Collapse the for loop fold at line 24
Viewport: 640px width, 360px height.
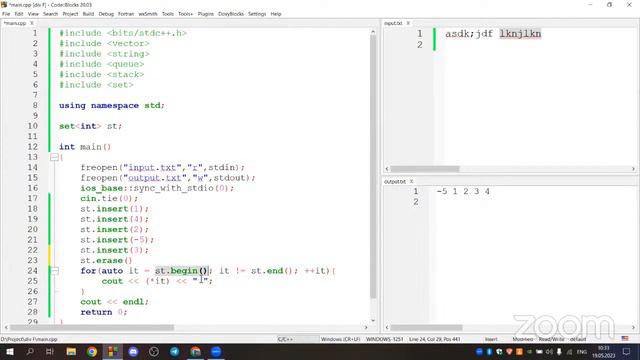click(54, 271)
